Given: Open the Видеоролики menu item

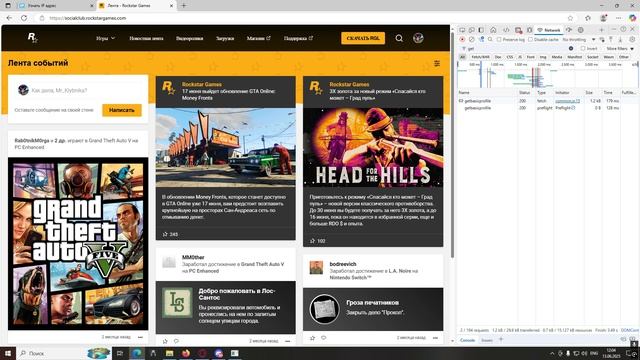Looking at the screenshot, I should pyautogui.click(x=189, y=38).
